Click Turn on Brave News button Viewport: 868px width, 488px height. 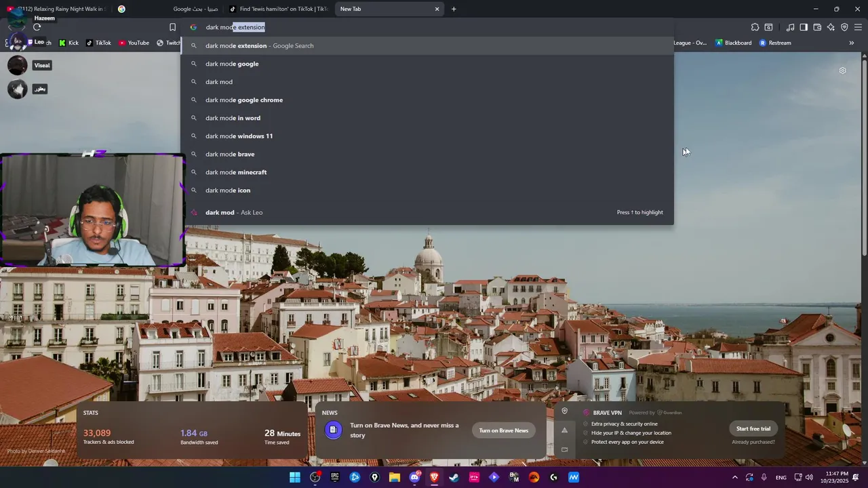(x=503, y=430)
